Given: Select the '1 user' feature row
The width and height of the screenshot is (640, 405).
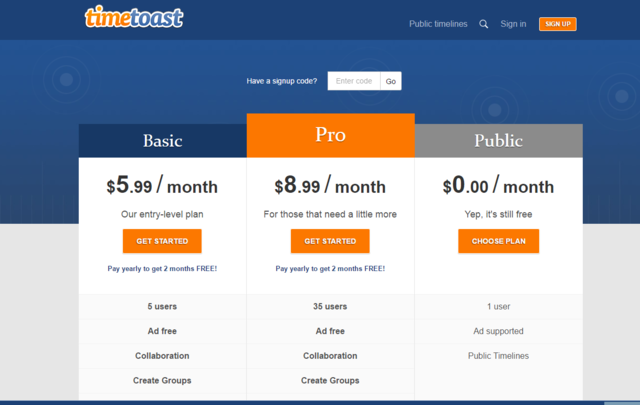Looking at the screenshot, I should point(498,307).
